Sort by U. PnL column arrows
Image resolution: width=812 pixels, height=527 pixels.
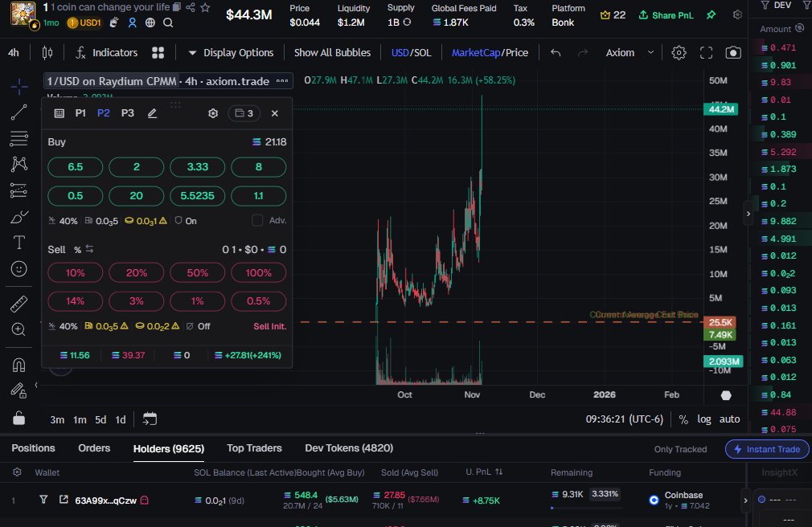point(499,472)
